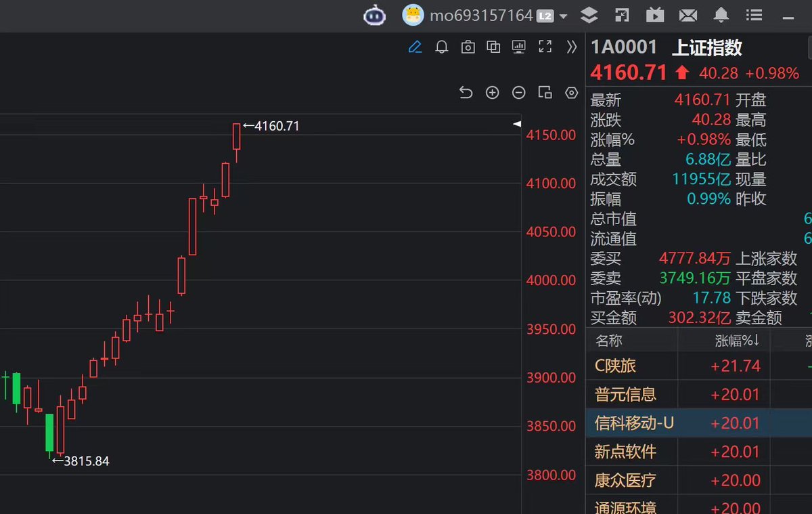
Task: Open the pop-out chart window icon
Action: pyautogui.click(x=545, y=93)
